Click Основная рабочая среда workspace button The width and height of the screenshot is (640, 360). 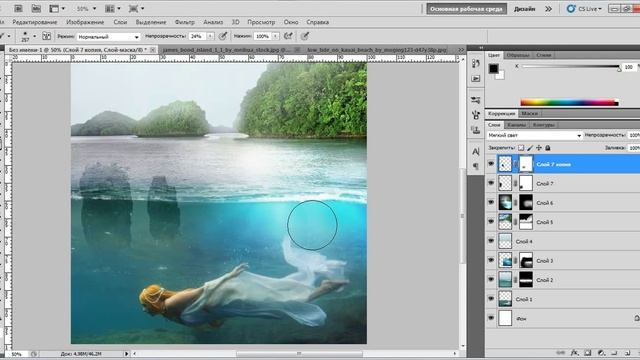[x=467, y=9]
